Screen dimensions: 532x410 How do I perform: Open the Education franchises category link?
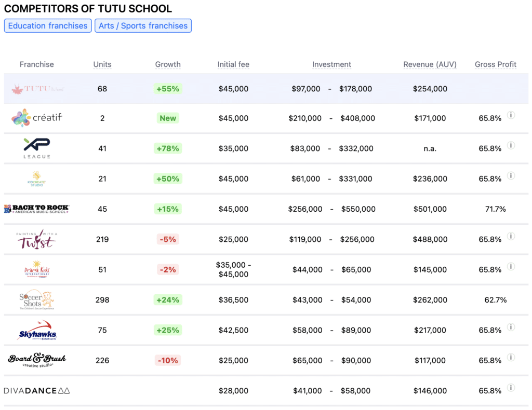pos(48,26)
